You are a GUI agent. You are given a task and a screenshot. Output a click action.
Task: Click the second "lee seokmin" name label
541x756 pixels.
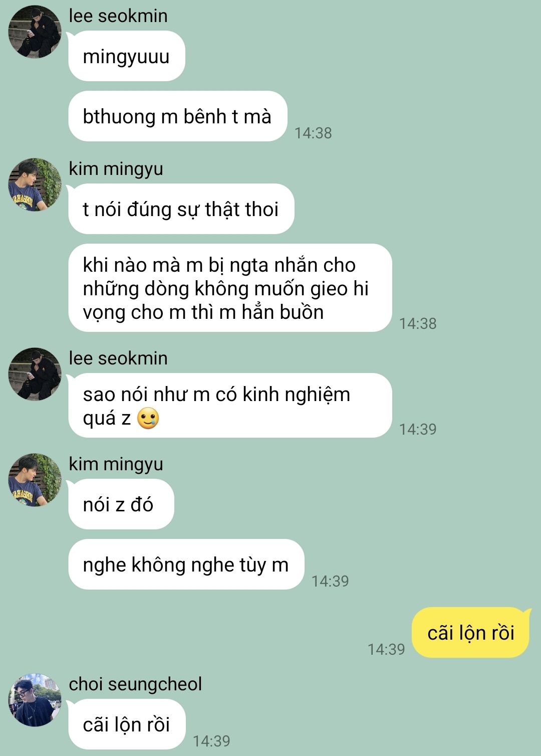[x=118, y=358]
